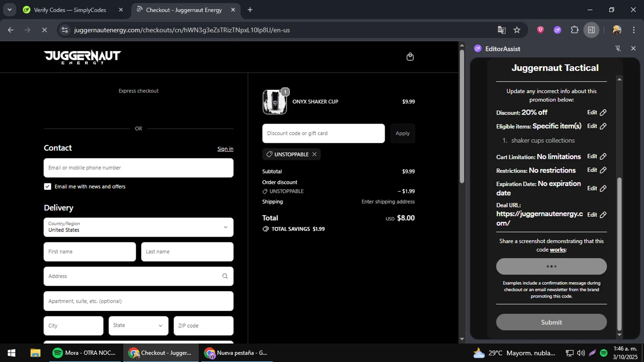The image size is (644, 362).
Task: Click the Onyx Shaker Cup thumbnail
Action: pyautogui.click(x=275, y=102)
